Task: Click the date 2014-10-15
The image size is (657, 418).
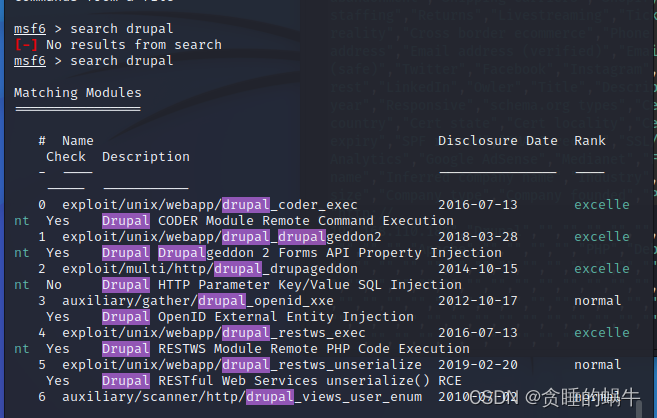Action: point(478,269)
